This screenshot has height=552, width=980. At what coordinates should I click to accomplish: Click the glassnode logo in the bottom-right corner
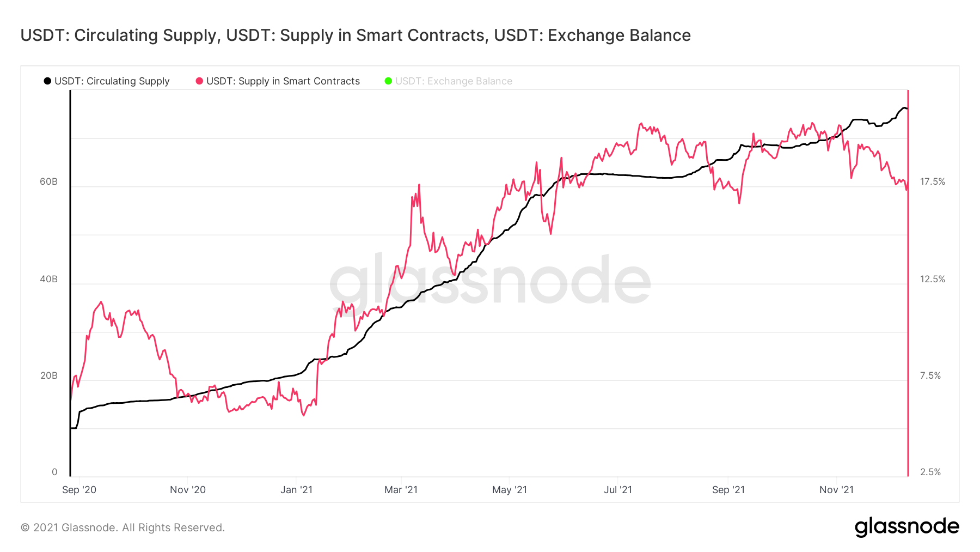click(x=906, y=527)
